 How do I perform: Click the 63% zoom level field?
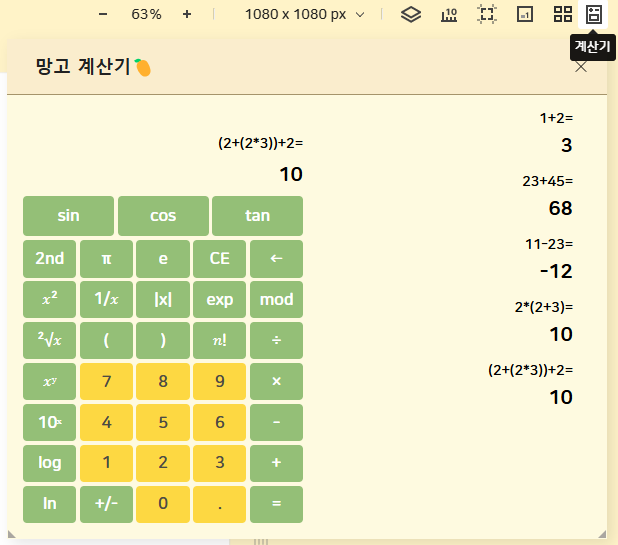point(146,14)
